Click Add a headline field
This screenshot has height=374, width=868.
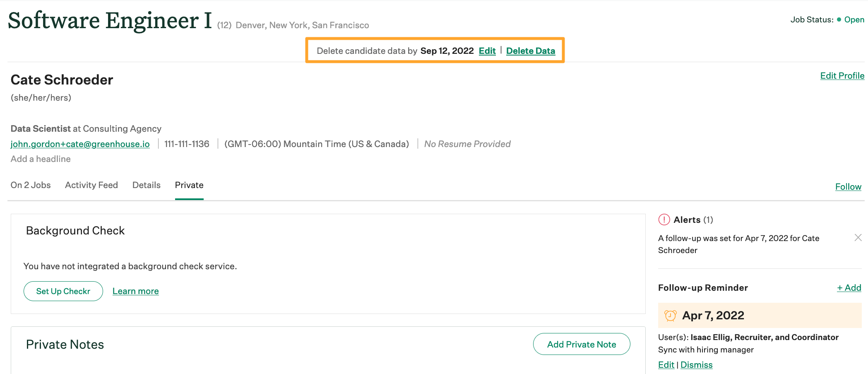[x=40, y=159]
